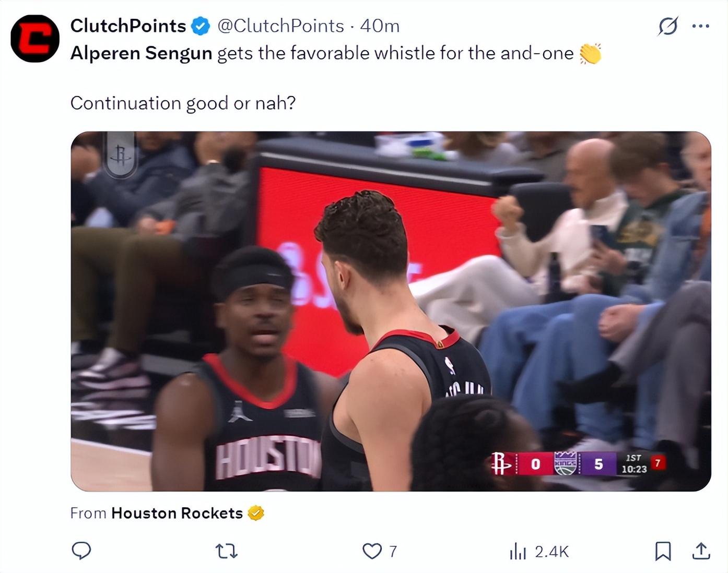Click the 2.4K views count
The width and height of the screenshot is (728, 573).
[551, 552]
